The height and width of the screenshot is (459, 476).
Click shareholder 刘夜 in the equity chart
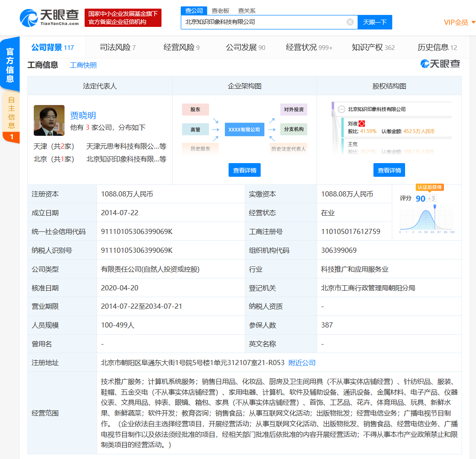coord(353,124)
